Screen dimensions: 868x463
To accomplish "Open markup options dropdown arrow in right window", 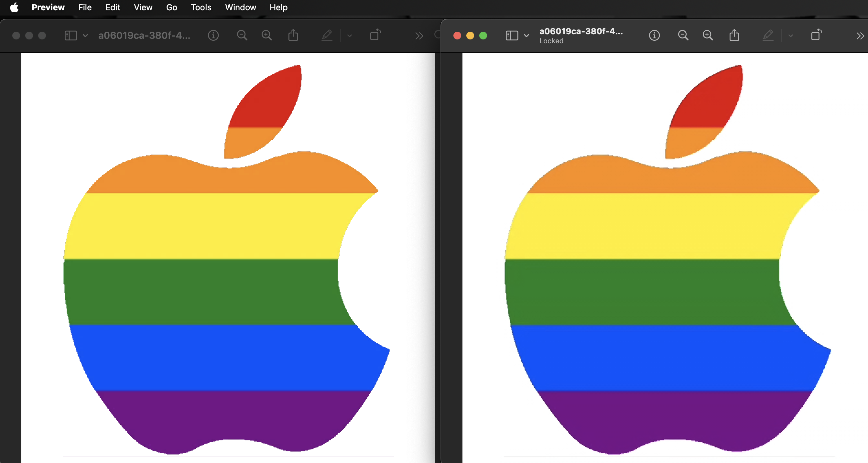I will (790, 35).
